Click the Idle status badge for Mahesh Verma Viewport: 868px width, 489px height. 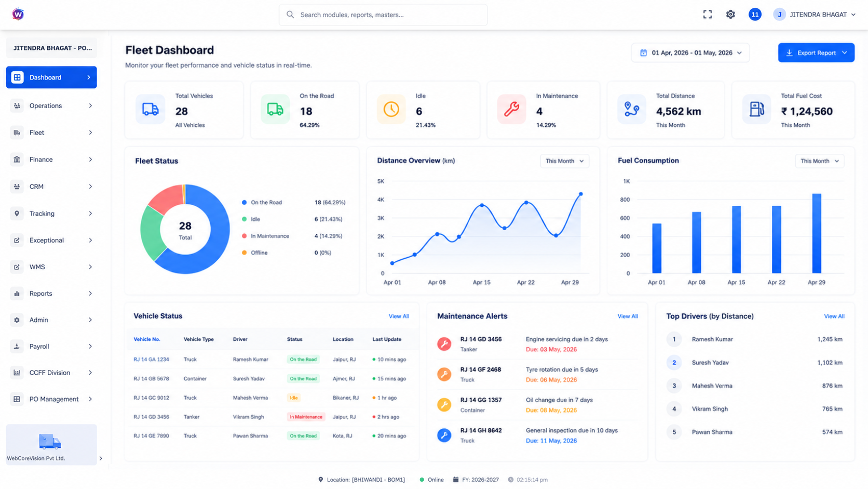click(294, 398)
